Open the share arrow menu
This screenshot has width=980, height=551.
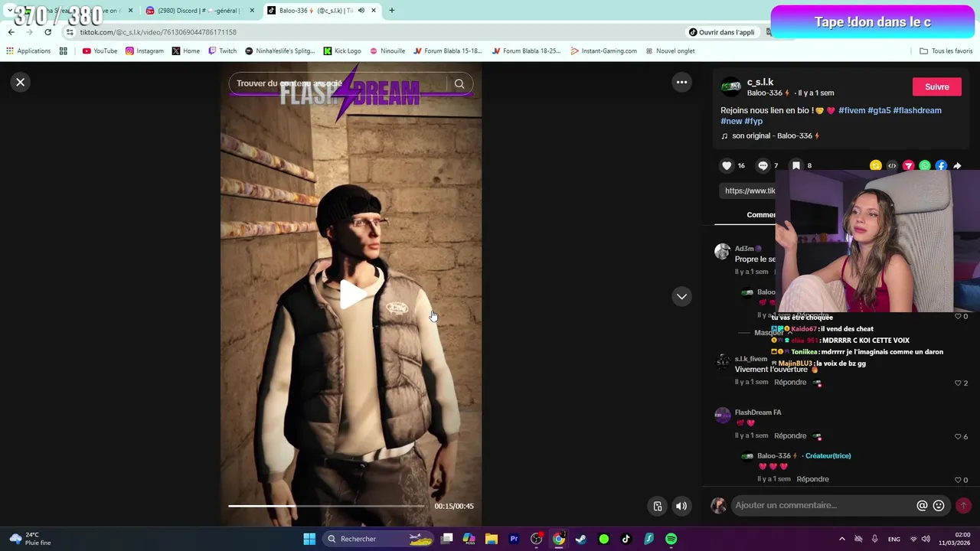(957, 165)
